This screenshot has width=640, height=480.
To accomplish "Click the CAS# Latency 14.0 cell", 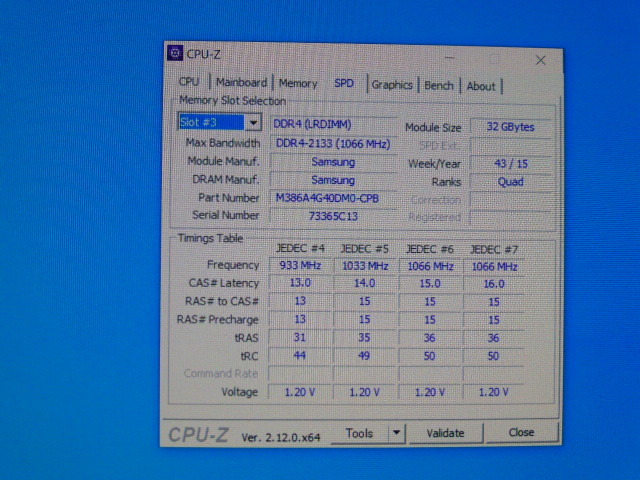I will click(365, 283).
